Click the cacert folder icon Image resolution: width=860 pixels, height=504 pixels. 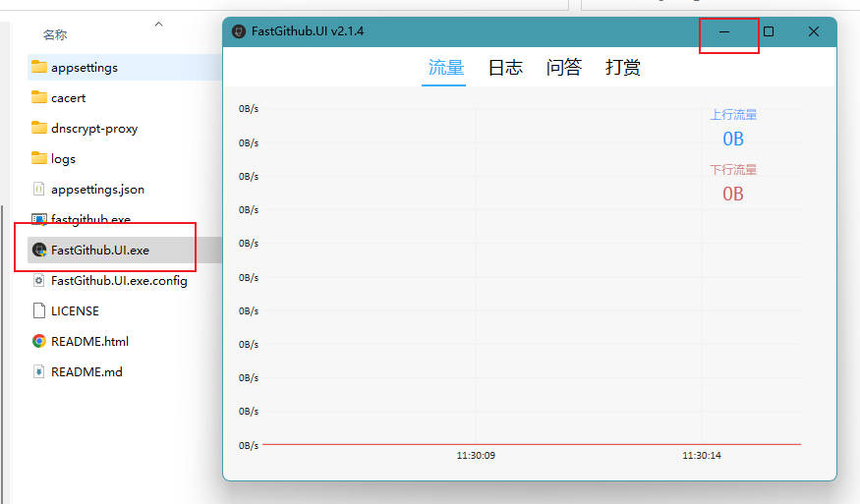39,98
